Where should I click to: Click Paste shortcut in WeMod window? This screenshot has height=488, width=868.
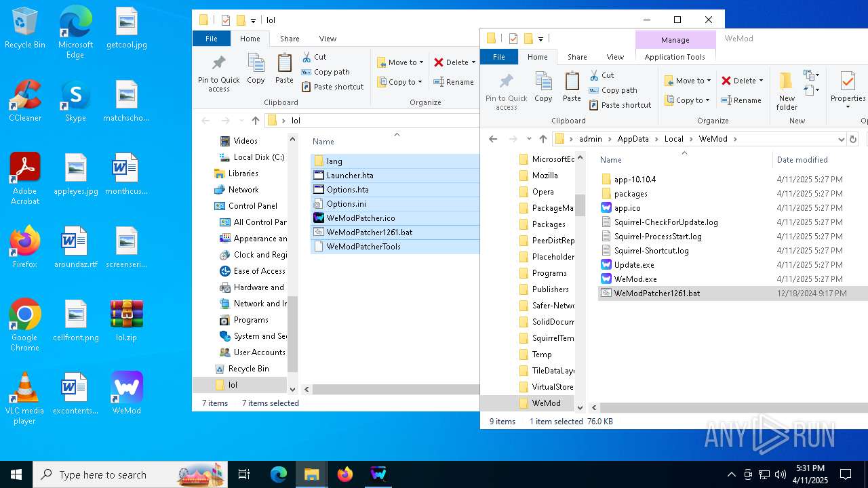[x=620, y=105]
